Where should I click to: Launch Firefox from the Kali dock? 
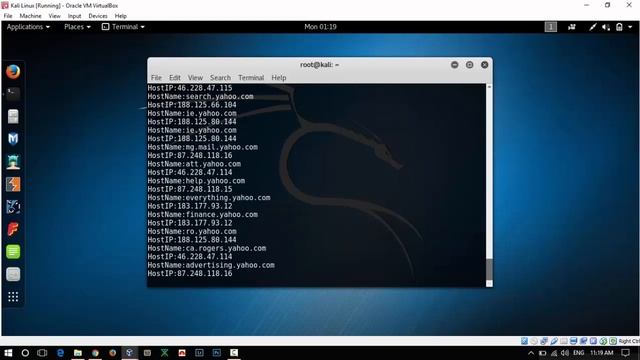click(x=13, y=72)
